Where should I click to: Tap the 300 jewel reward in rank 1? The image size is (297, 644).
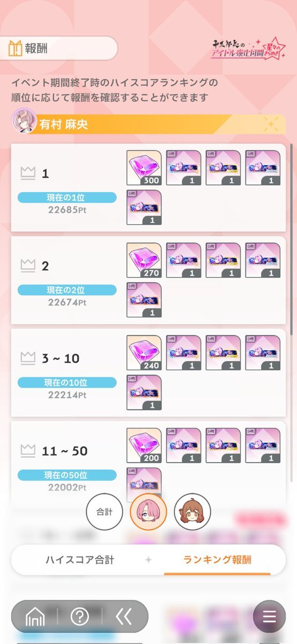pos(144,168)
